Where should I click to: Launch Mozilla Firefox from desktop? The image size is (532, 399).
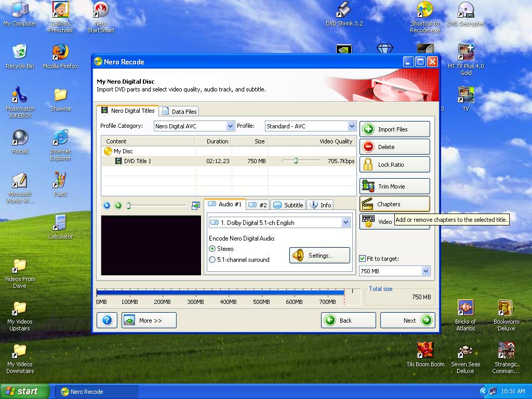(x=60, y=57)
